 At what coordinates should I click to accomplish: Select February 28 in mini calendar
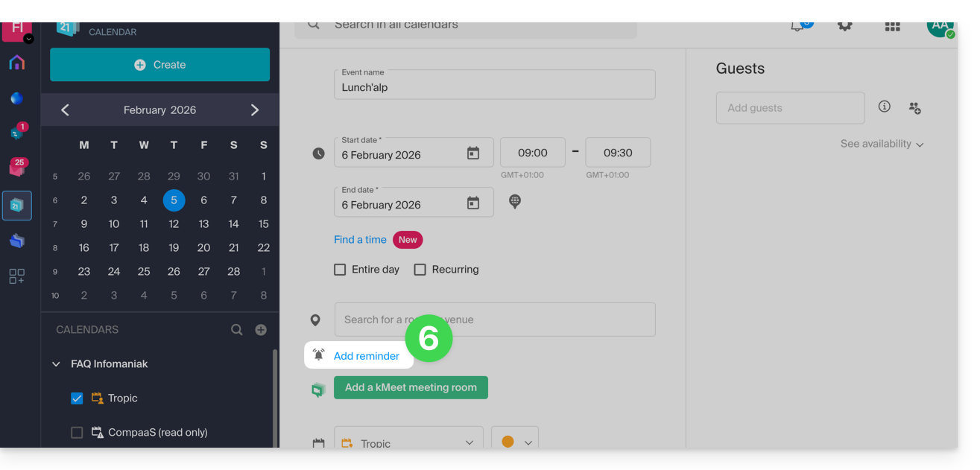pyautogui.click(x=233, y=272)
